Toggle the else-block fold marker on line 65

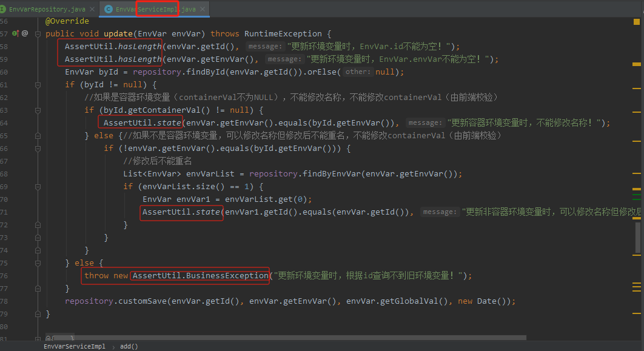[x=38, y=136]
